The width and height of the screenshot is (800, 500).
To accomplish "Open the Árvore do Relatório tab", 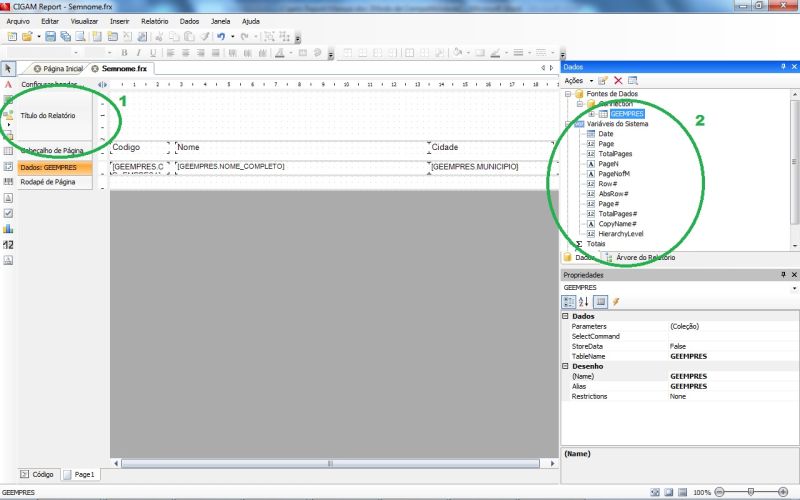I will [640, 258].
